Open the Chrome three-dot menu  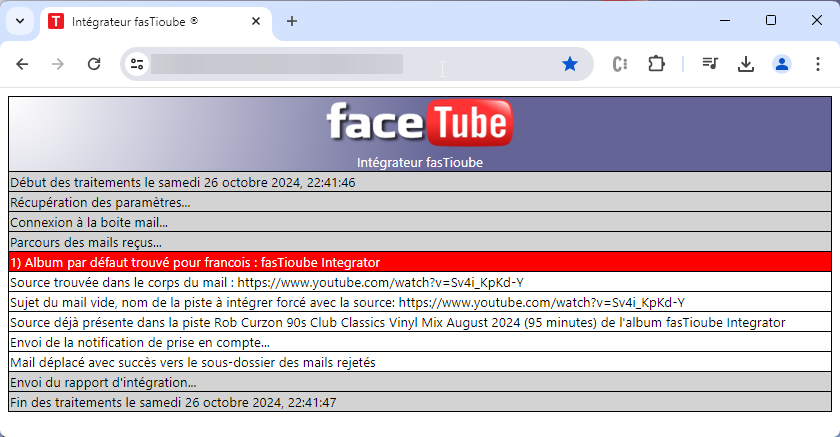[x=816, y=64]
